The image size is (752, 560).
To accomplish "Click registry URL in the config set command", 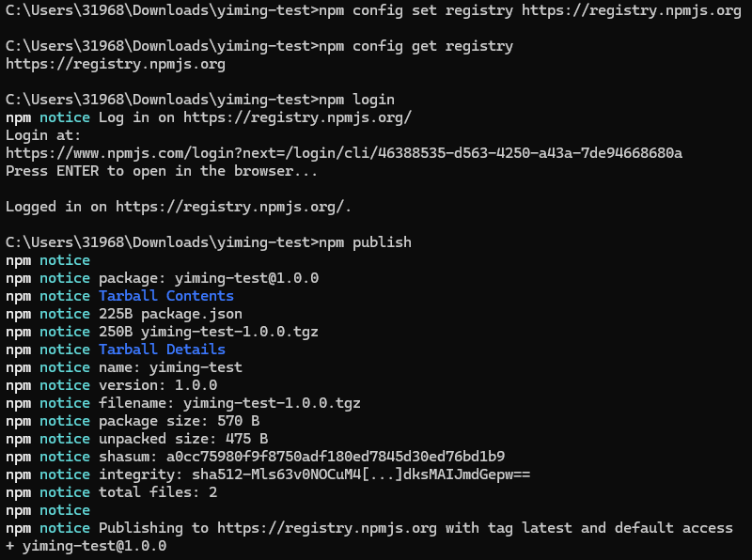I will coord(624,10).
